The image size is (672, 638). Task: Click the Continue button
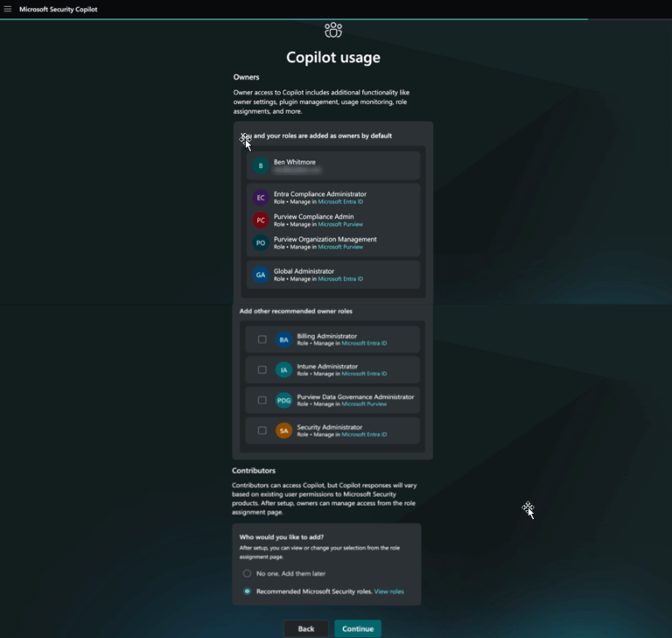[358, 628]
